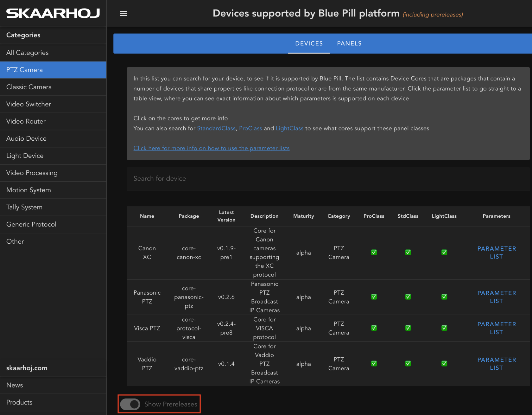Select Video Router category
This screenshot has height=415, width=532.
pyautogui.click(x=53, y=121)
